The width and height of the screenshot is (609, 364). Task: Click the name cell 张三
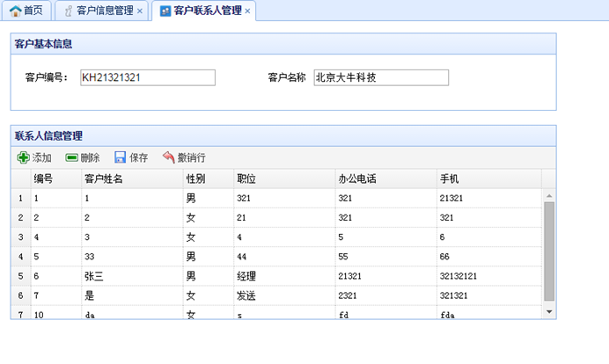coord(132,276)
